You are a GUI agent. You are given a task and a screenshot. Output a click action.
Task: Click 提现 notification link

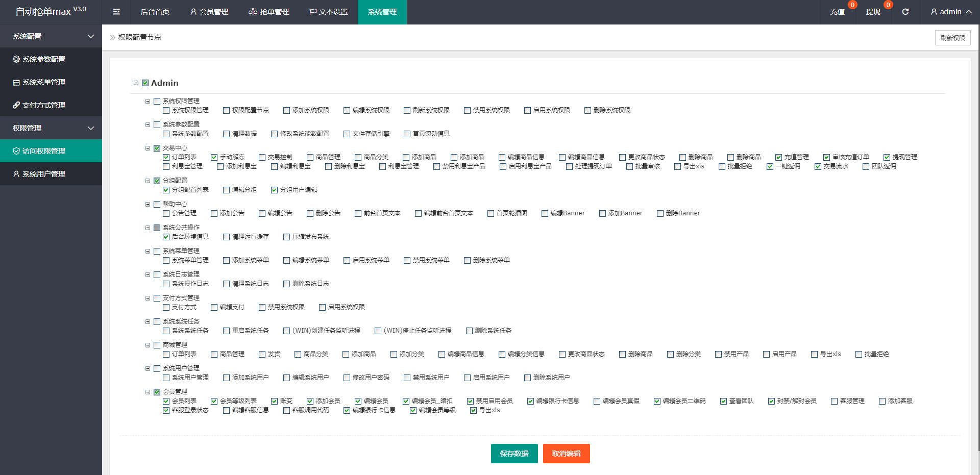tap(873, 12)
